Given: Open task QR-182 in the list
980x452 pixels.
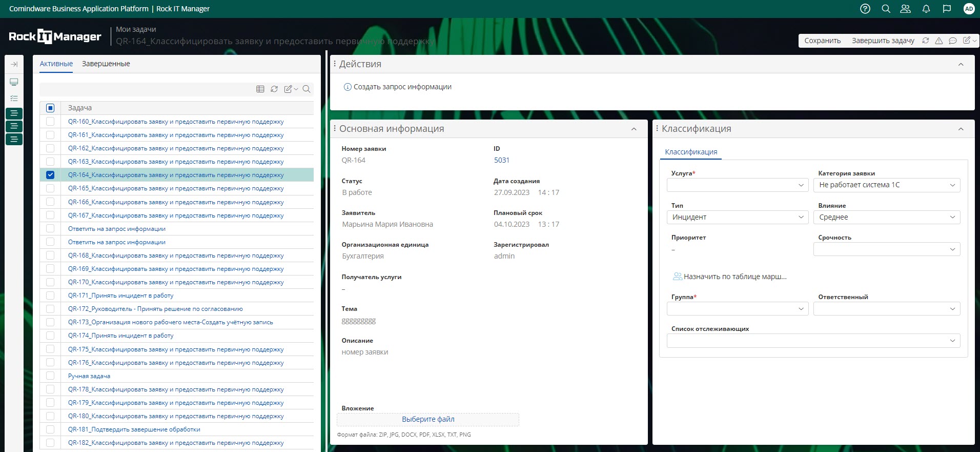Looking at the screenshot, I should (176, 443).
